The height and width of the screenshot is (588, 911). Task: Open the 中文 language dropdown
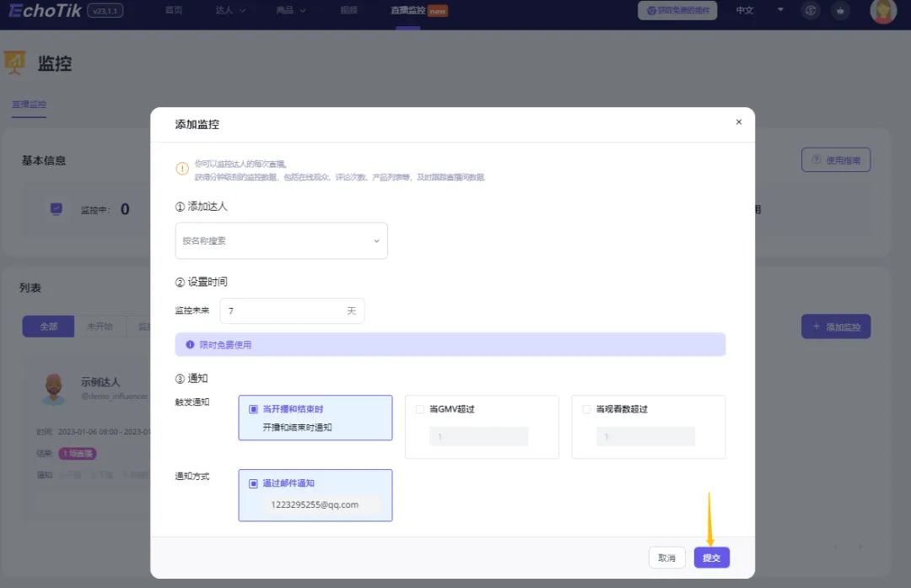[x=759, y=10]
